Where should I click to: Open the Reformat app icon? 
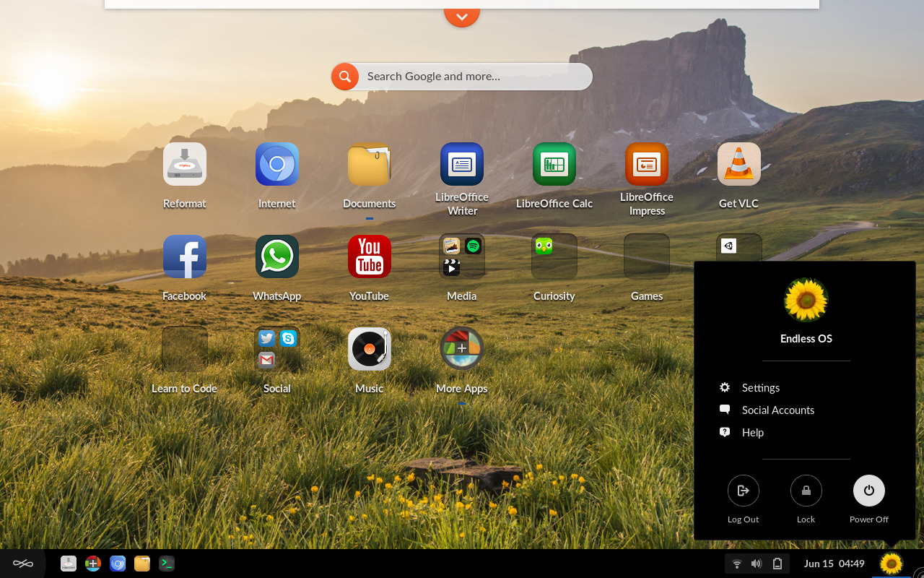[x=185, y=165]
